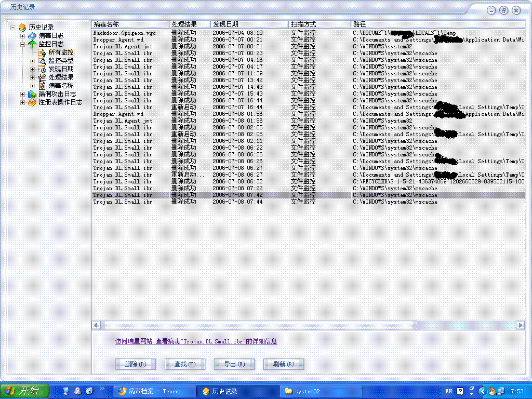Click the 监控类型 magnifier icon
The width and height of the screenshot is (532, 399).
[42, 61]
